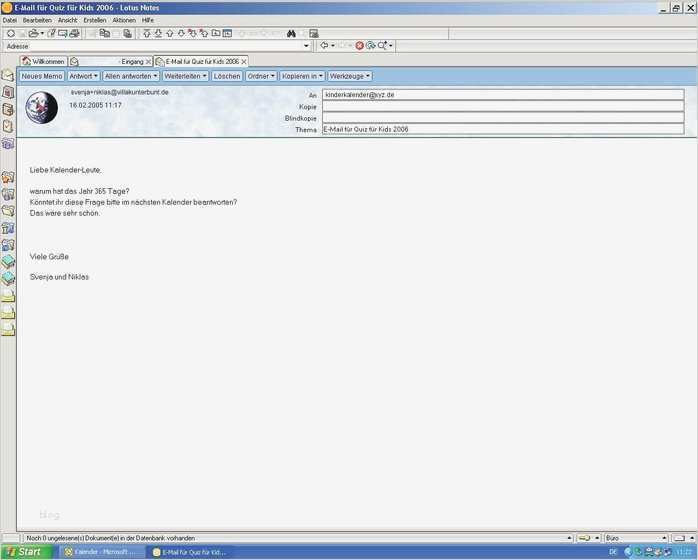
Task: Click the Thema subject field
Action: tap(503, 129)
